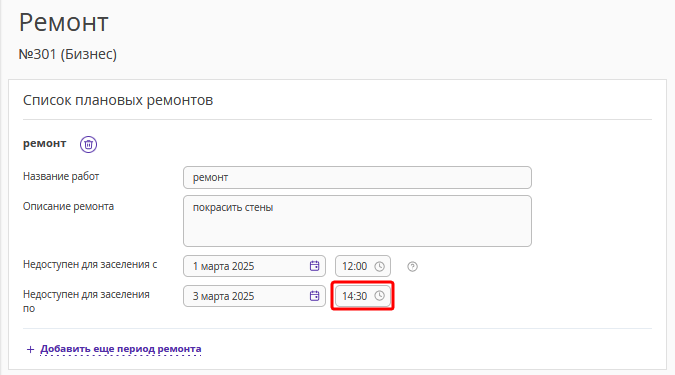Open the start date field 1 марта 2025
The height and width of the screenshot is (375, 675).
point(254,266)
